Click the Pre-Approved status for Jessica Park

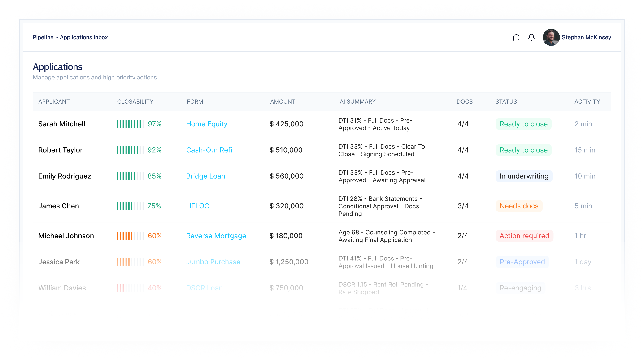[522, 262]
